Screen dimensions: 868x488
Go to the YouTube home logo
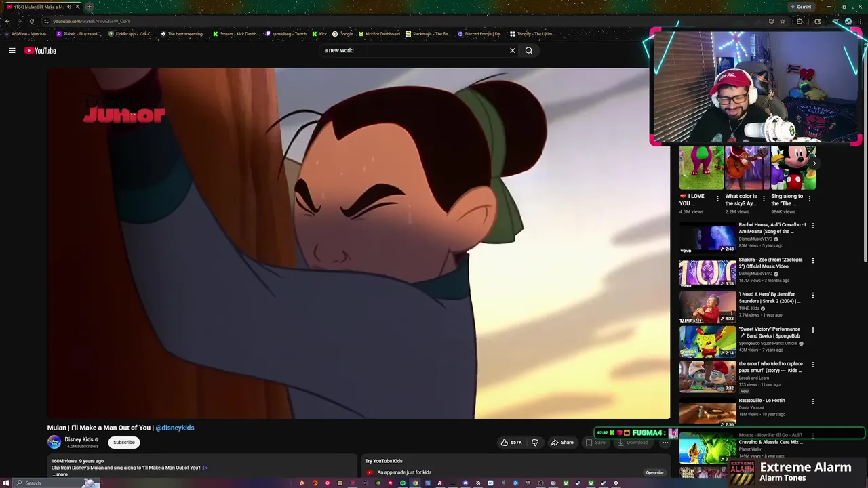tap(40, 50)
